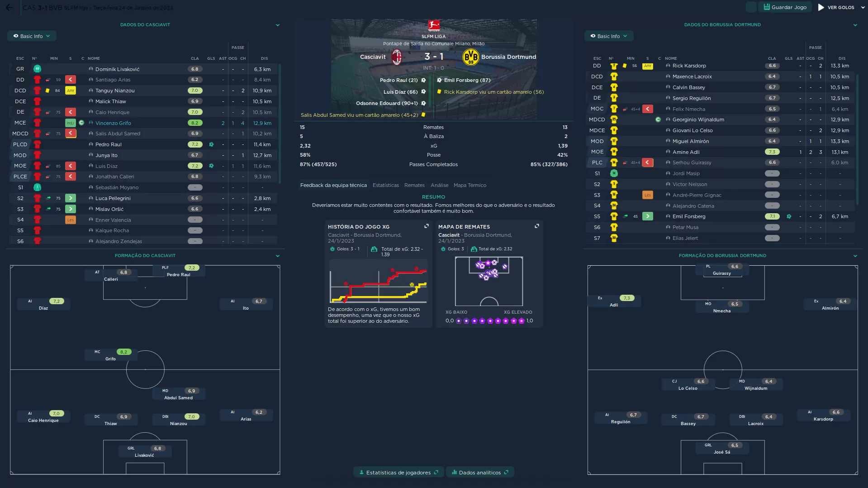Screen dimensions: 868x488
Task: Click goal icon in Pedro Raul row
Action: coord(211,144)
